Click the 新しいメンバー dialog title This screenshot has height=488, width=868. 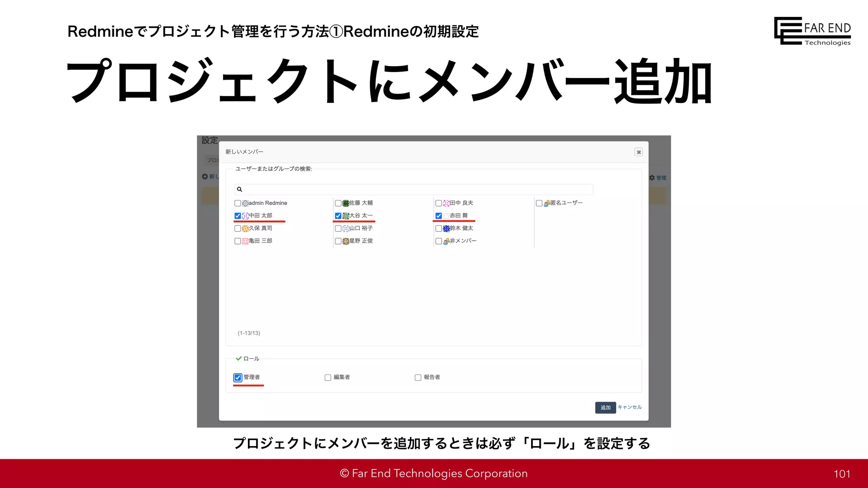[244, 152]
